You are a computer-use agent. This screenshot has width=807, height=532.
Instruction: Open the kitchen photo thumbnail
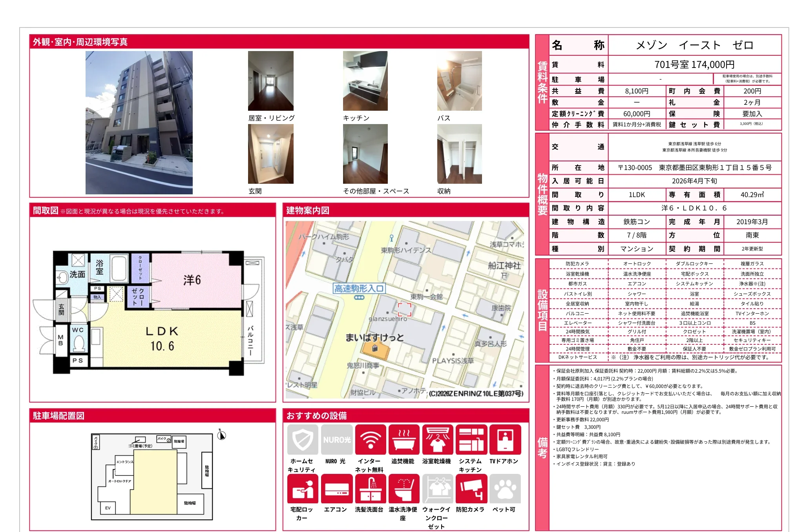[365, 81]
